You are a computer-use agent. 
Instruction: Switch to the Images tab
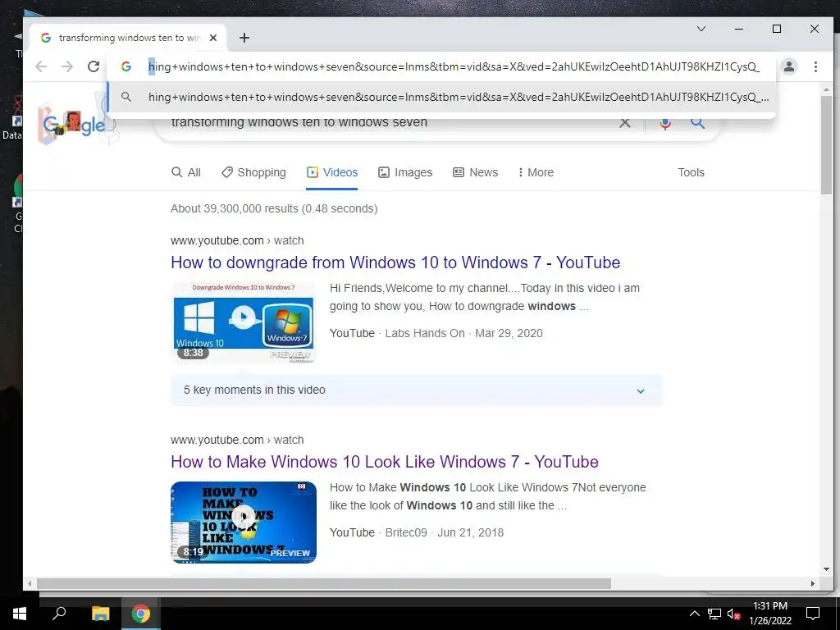(x=405, y=172)
